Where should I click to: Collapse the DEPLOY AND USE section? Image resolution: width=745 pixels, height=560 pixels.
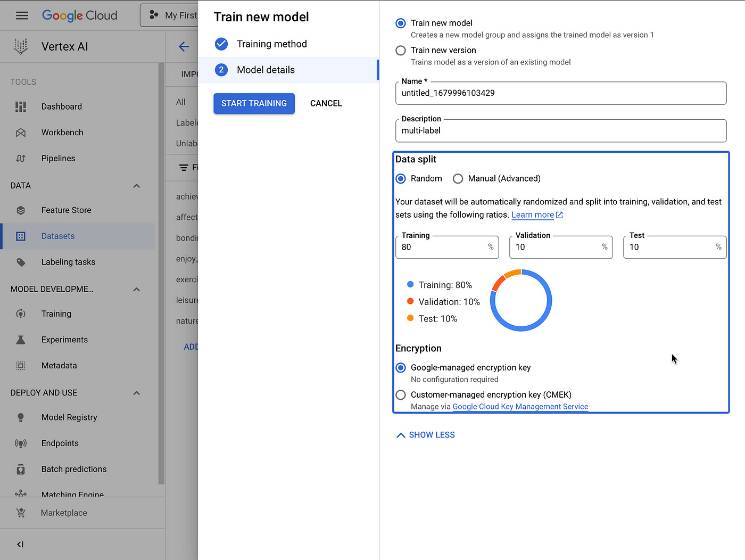[137, 393]
